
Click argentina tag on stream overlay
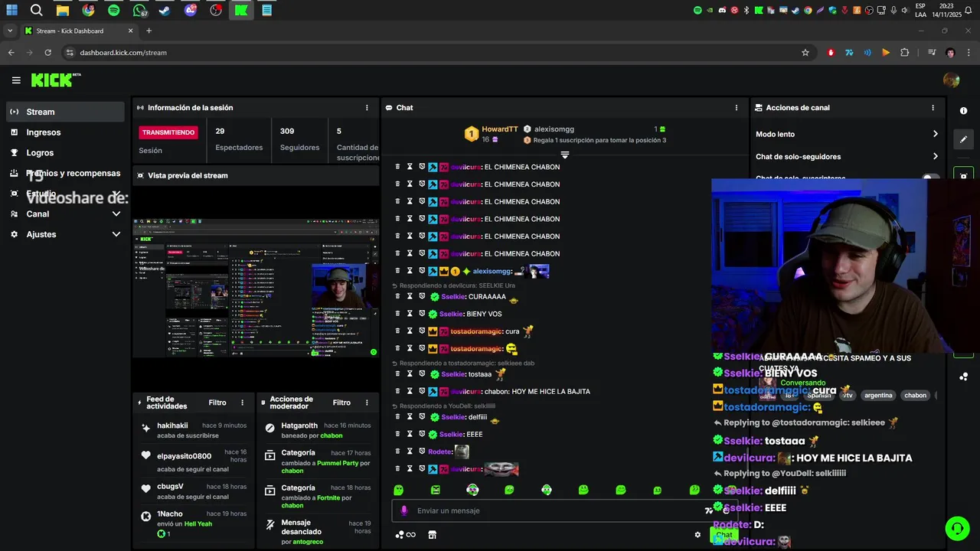878,396
